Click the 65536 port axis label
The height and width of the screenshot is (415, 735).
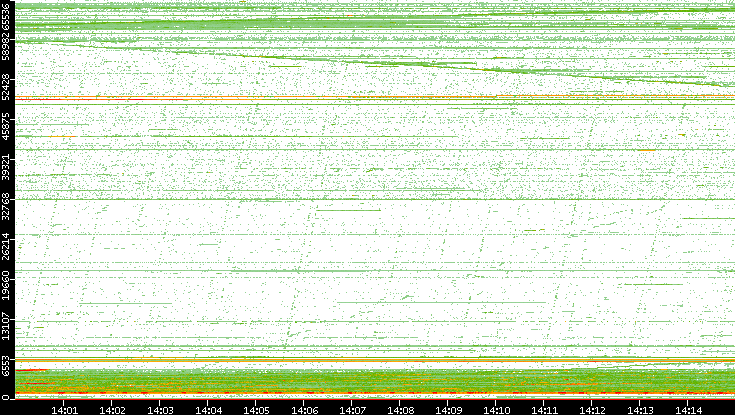pyautogui.click(x=6, y=15)
